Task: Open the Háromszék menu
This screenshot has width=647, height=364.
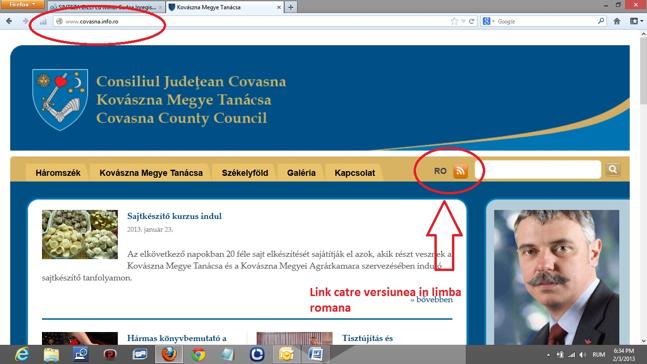Action: pos(58,173)
